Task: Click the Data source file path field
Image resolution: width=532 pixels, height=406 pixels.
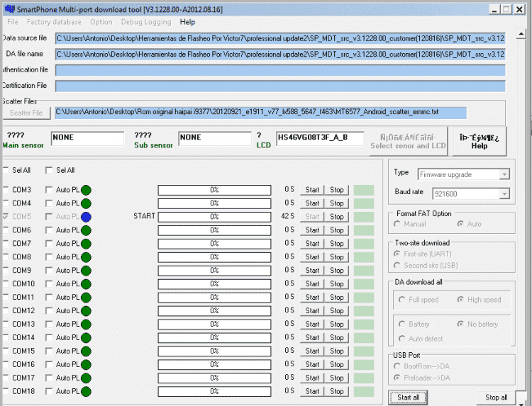Action: coord(280,39)
